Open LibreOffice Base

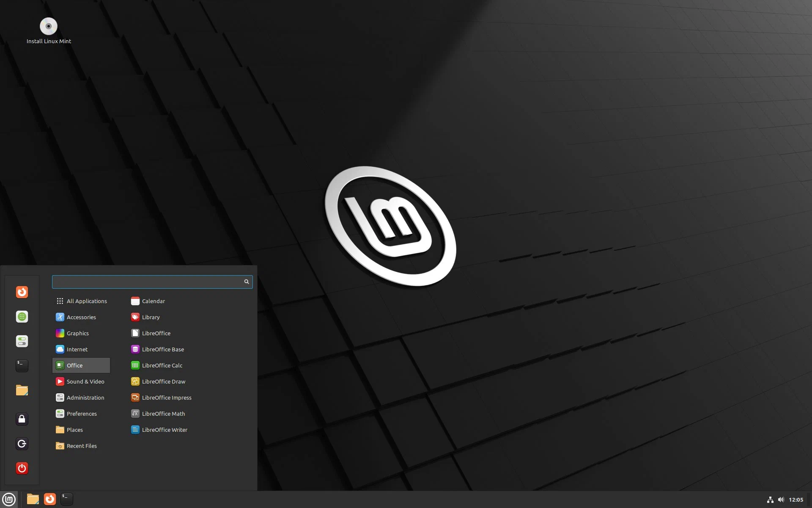click(163, 349)
